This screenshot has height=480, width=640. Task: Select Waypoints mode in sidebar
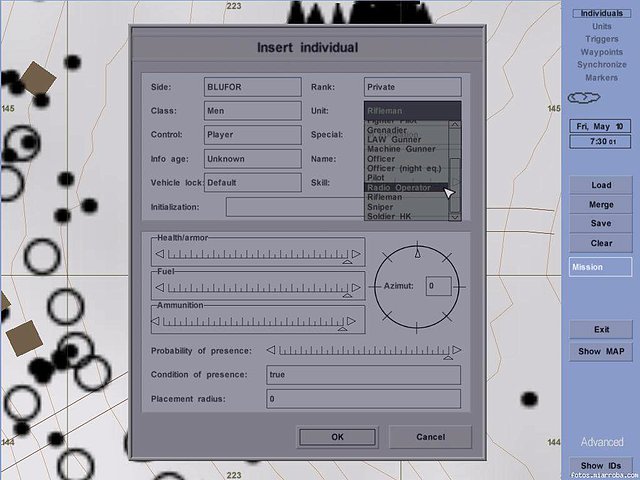point(602,52)
